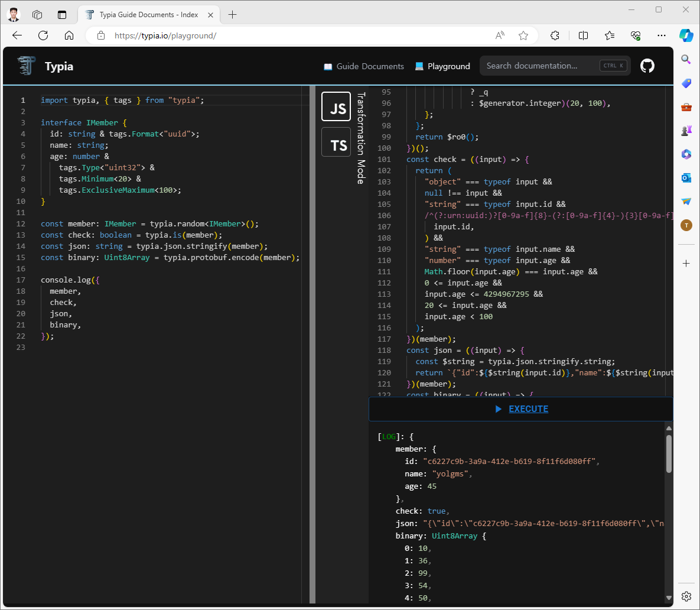
Task: Click the console output scrollbar
Action: 669,453
